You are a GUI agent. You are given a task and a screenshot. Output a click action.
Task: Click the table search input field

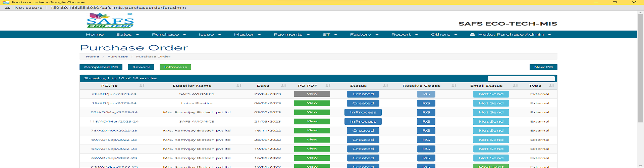[x=521, y=79]
